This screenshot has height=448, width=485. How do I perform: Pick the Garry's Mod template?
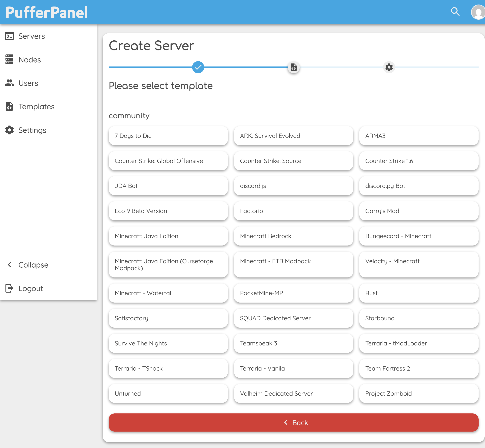point(419,211)
